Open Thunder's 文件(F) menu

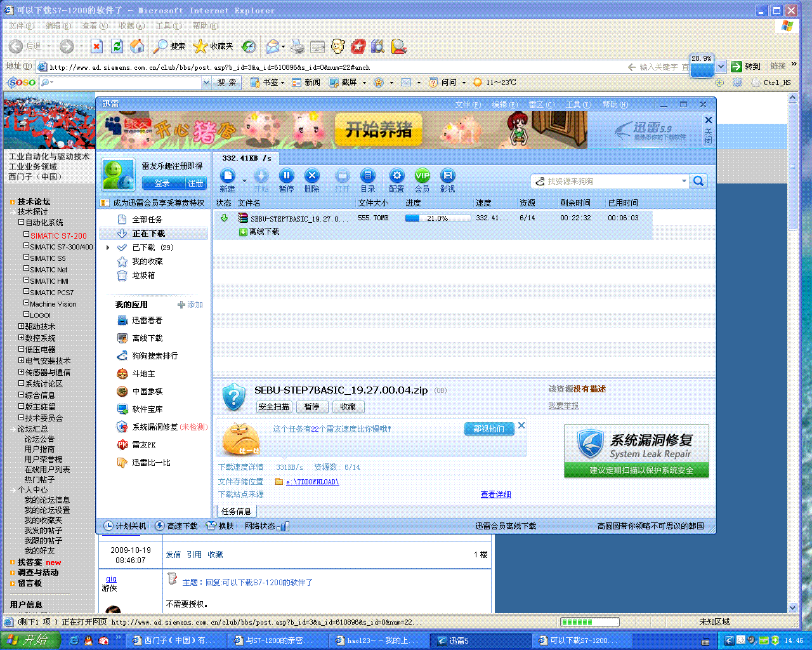[x=468, y=105]
